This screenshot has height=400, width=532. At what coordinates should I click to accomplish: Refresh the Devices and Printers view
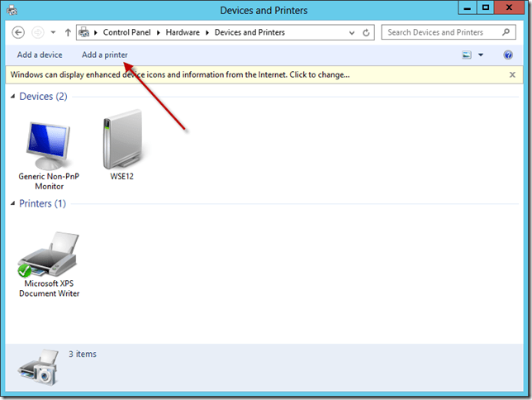click(x=367, y=32)
